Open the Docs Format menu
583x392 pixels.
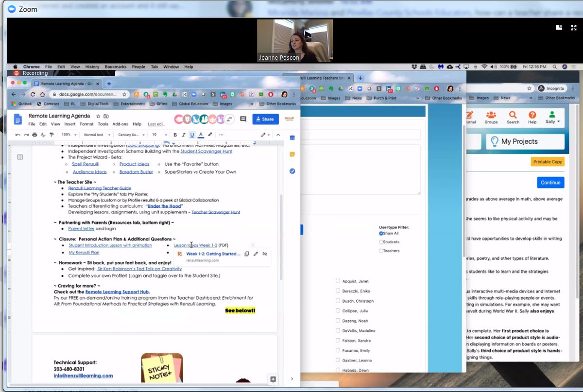pos(86,124)
